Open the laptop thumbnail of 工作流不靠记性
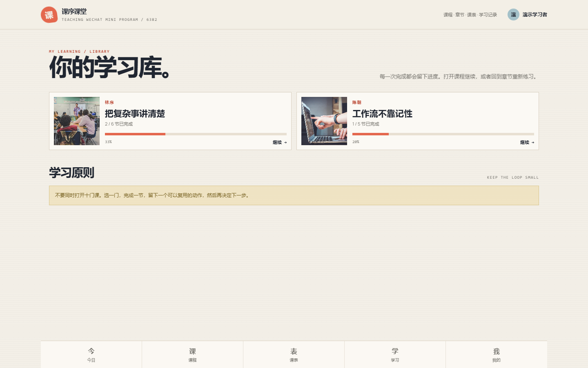 pos(324,121)
